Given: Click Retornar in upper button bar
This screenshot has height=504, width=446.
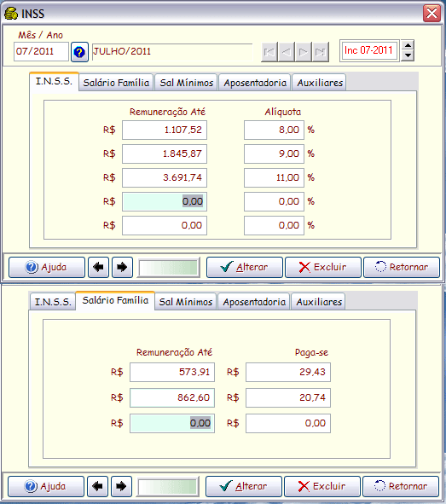Looking at the screenshot, I should (x=402, y=267).
